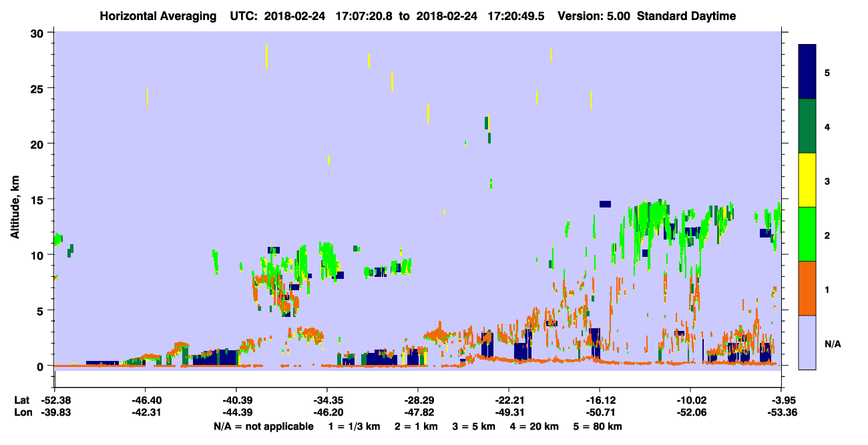Image resolution: width=868 pixels, height=445 pixels.
Task: Click longitude value '-44.39'
Action: [x=236, y=412]
